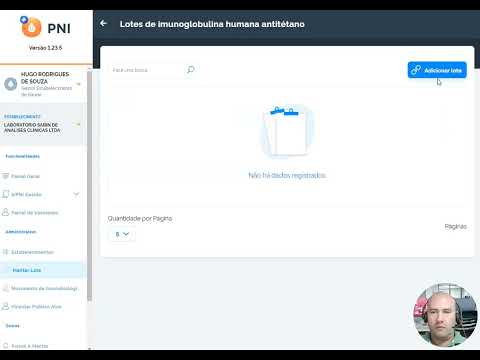Click the 'Lotes de imunoglobulina humana antitétano' title
The height and width of the screenshot is (360, 480).
212,24
